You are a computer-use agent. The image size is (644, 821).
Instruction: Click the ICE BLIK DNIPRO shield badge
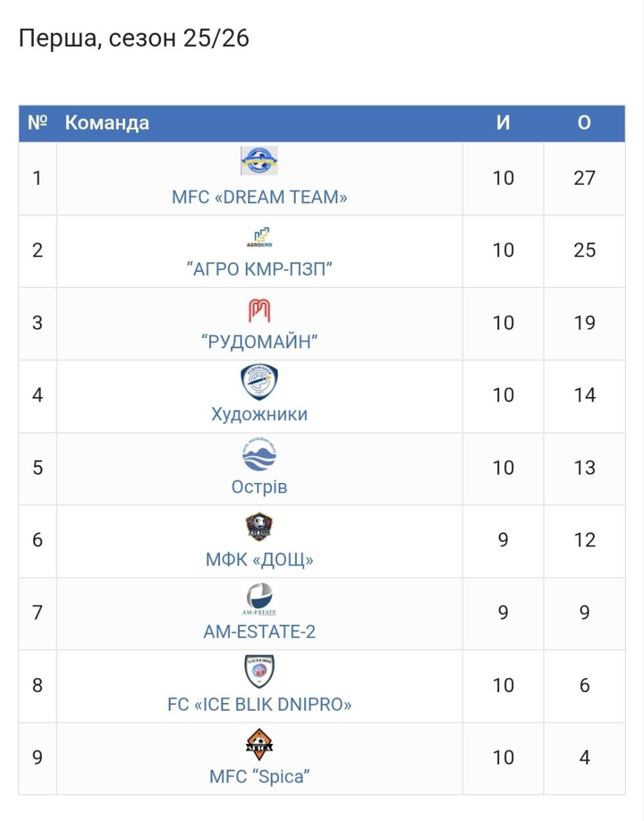[x=259, y=672]
